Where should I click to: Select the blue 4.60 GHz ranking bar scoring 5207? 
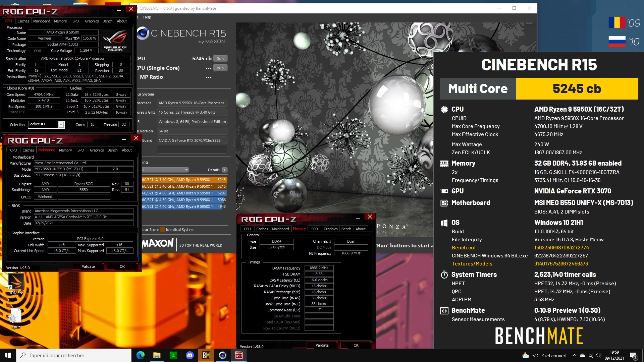click(184, 193)
